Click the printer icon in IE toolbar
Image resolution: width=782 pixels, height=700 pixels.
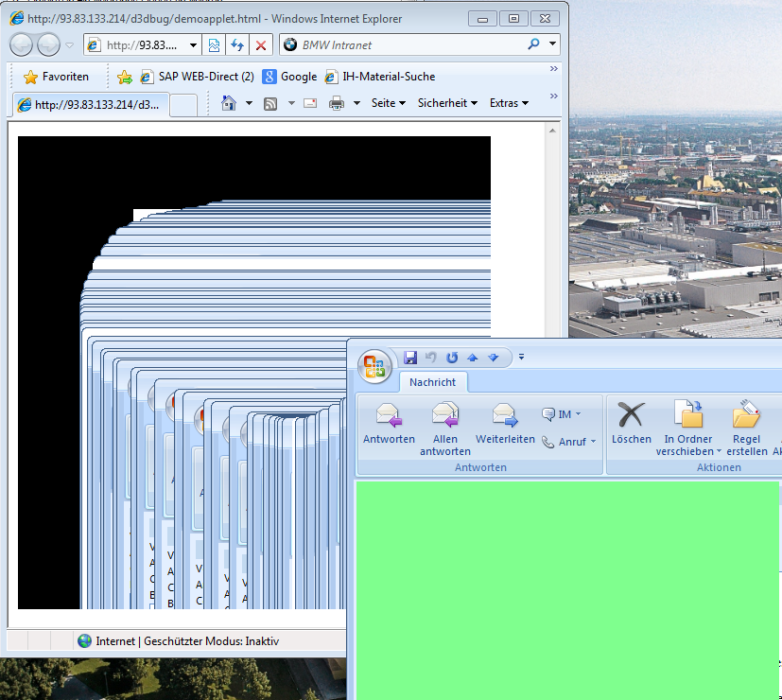click(x=337, y=103)
